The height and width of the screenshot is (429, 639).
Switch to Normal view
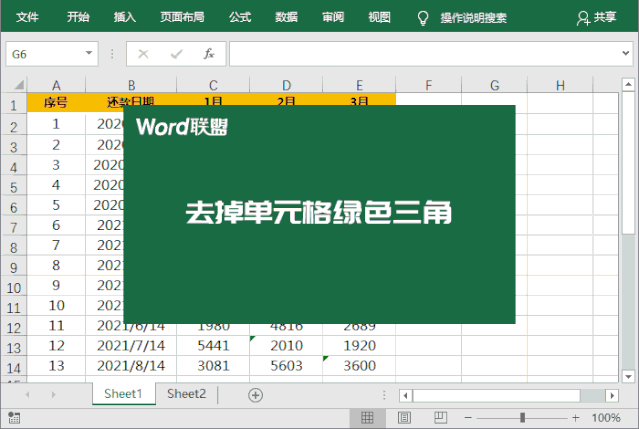point(367,417)
